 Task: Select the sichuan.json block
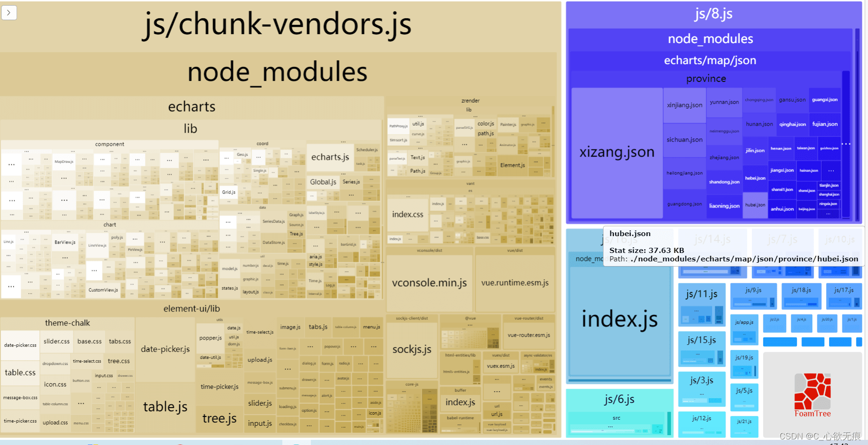(x=684, y=140)
